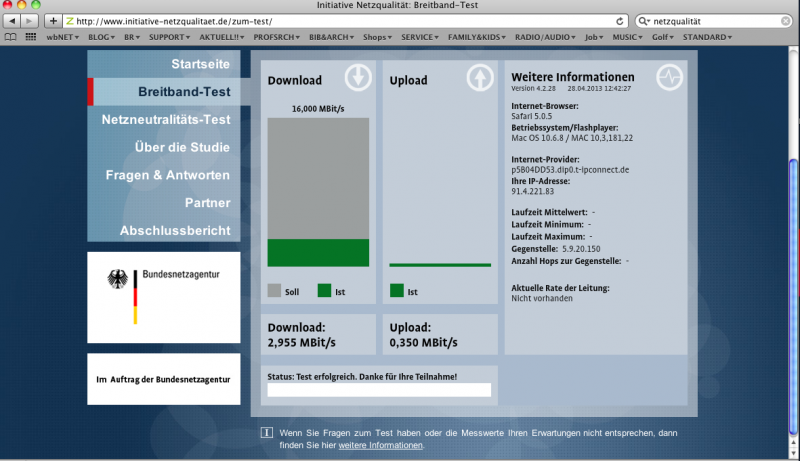Click the Safari back arrow button
The image size is (800, 461).
tap(14, 20)
